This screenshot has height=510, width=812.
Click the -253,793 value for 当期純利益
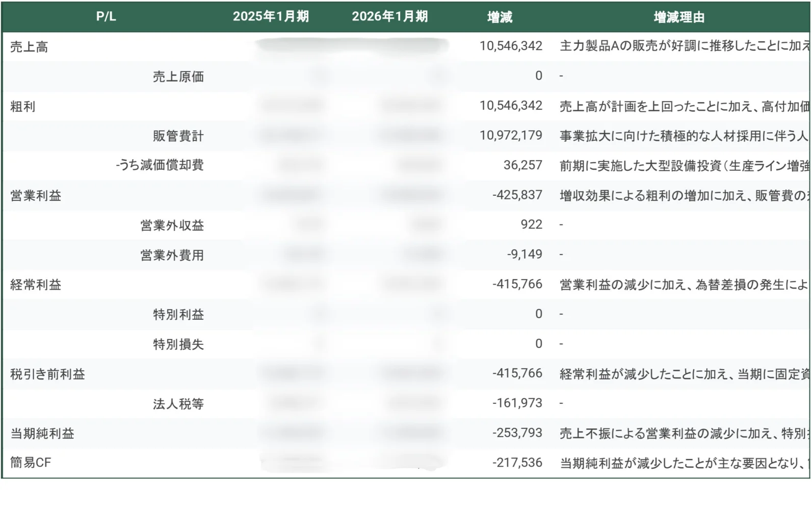(517, 433)
